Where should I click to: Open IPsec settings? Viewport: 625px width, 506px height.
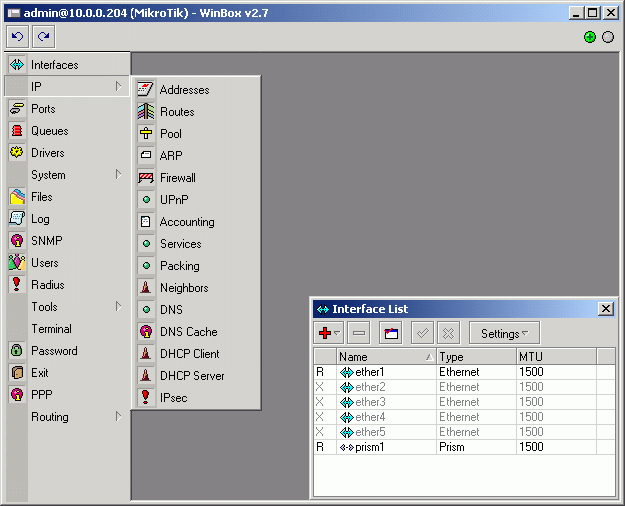[x=196, y=398]
